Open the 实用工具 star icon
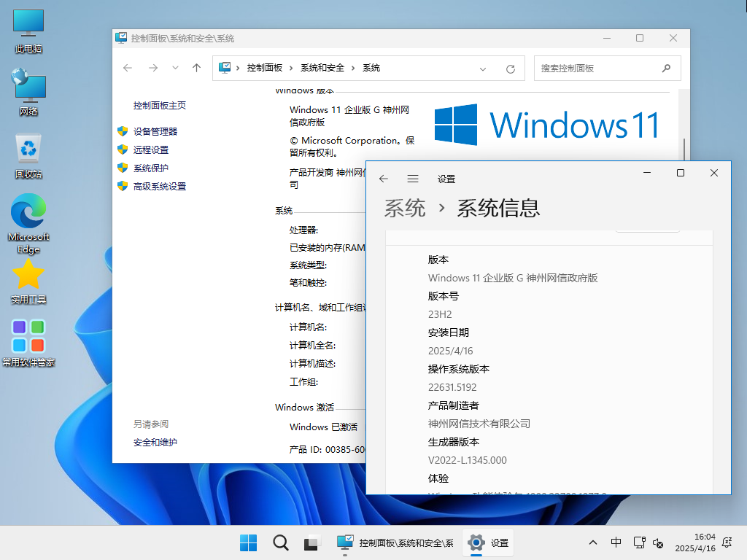Viewport: 747px width, 560px height. coord(28,281)
